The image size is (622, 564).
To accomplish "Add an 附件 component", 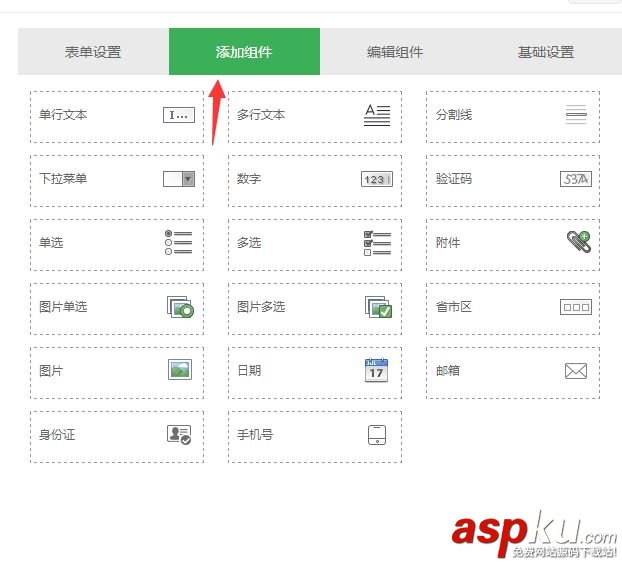I will pyautogui.click(x=513, y=245).
